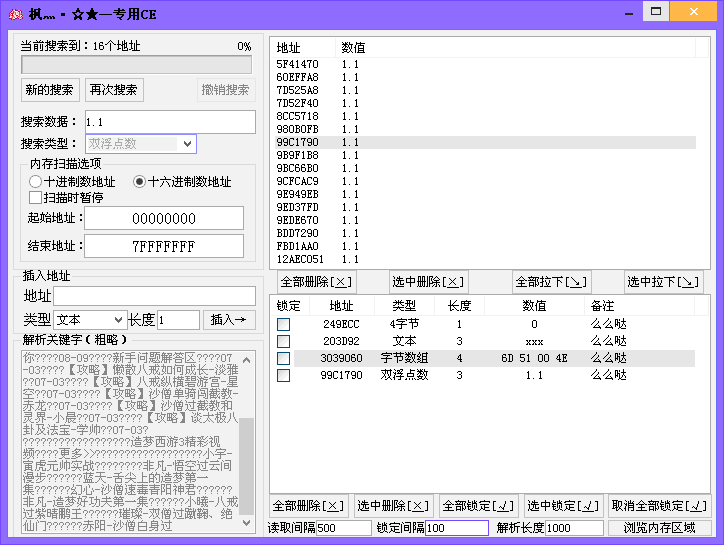
Task: Select result address 5F41470
Action: point(297,64)
